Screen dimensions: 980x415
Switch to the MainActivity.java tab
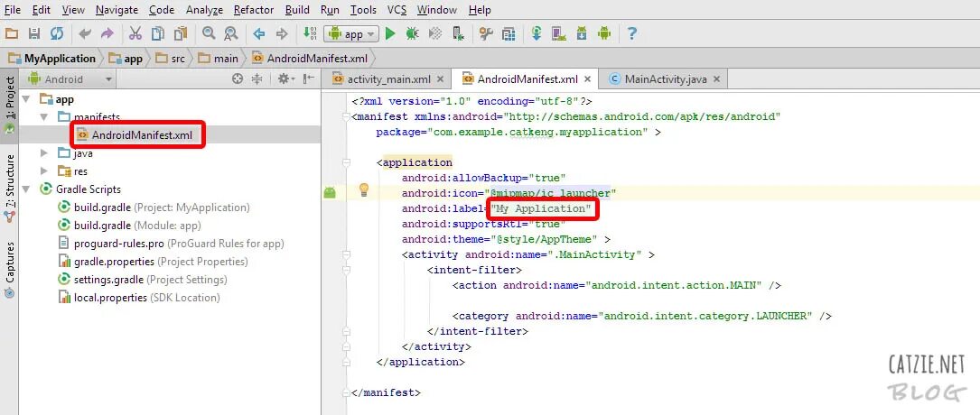pyautogui.click(x=666, y=79)
